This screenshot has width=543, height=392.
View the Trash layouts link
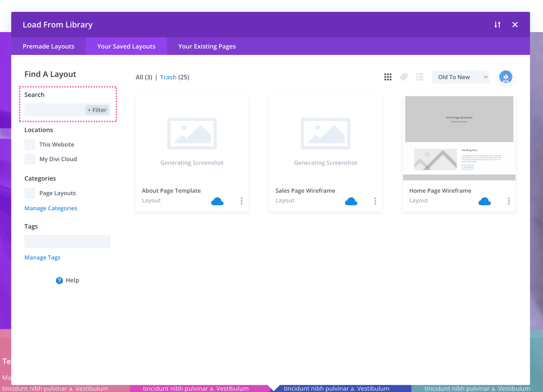(x=168, y=77)
